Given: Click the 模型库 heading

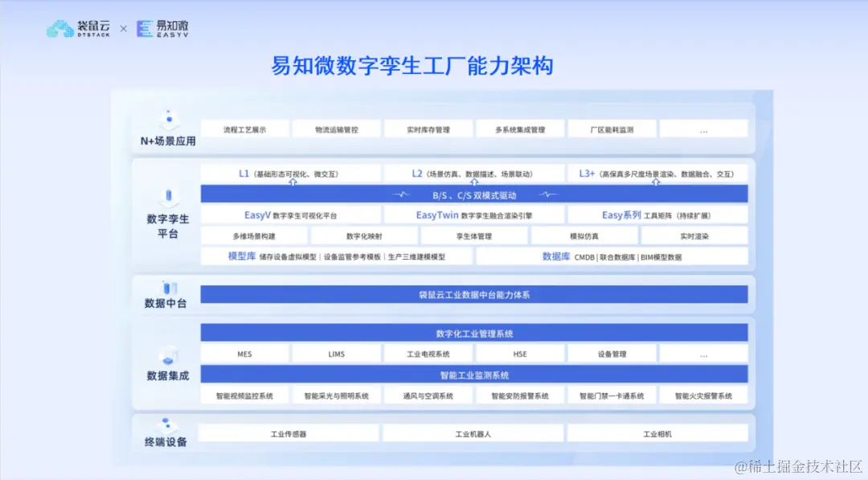Looking at the screenshot, I should (x=242, y=256).
